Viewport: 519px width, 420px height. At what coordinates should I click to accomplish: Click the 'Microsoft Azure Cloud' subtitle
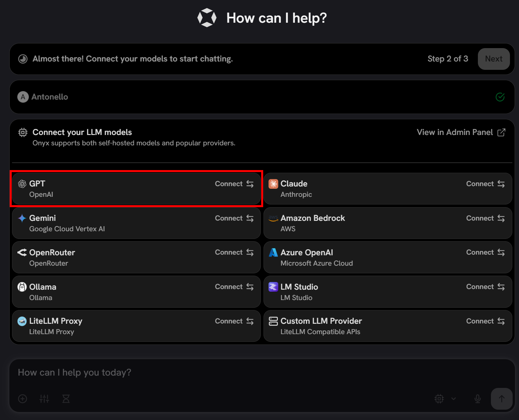(x=317, y=263)
